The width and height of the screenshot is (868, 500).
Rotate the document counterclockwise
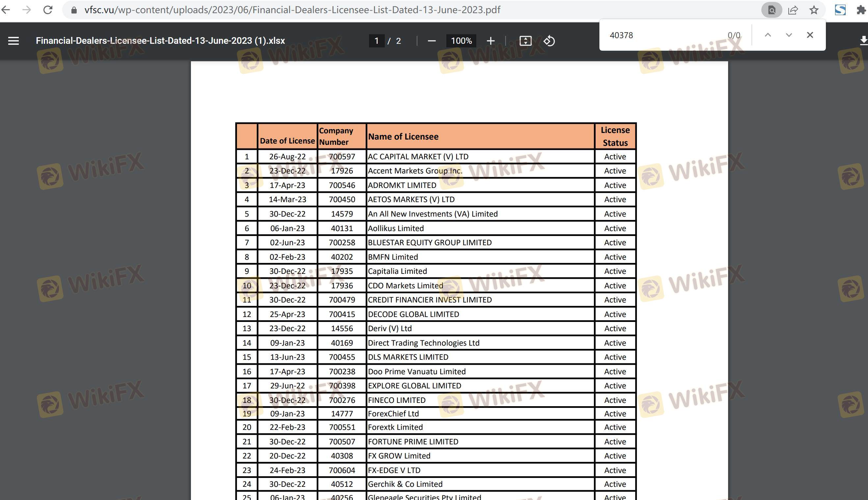click(x=549, y=41)
